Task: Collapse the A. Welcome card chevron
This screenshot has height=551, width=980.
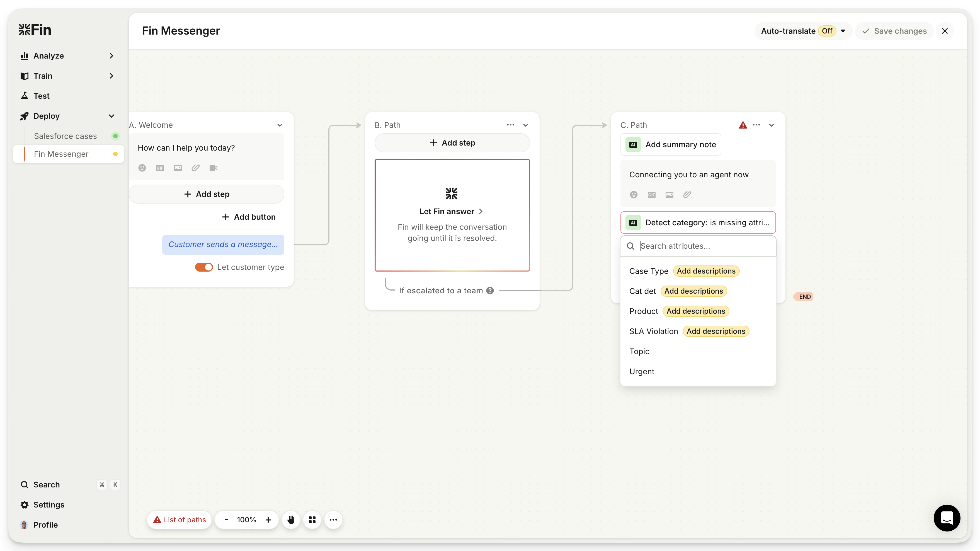Action: pos(280,125)
